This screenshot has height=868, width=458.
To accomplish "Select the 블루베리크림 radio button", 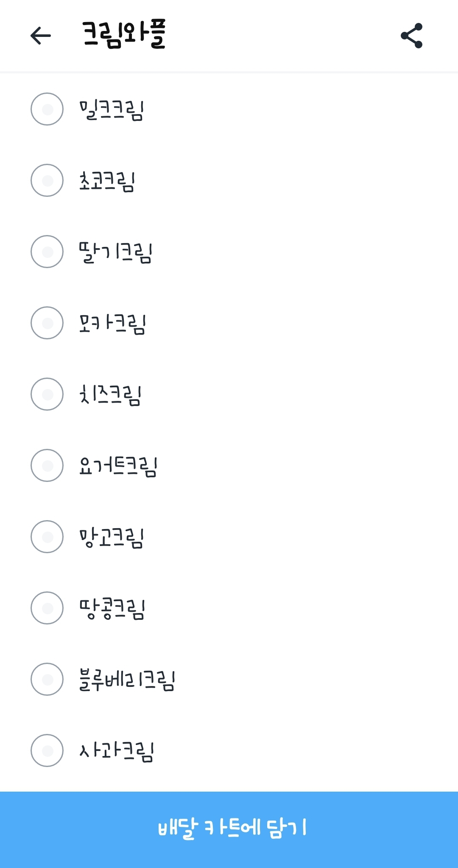I will tap(47, 679).
